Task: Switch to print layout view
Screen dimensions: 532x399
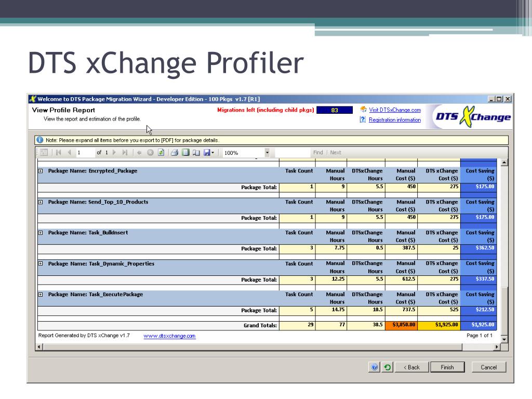Action: pos(185,153)
